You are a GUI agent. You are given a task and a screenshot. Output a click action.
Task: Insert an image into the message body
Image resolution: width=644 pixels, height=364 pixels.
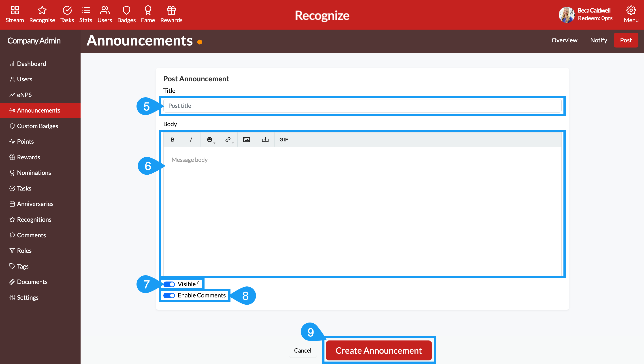pos(247,139)
